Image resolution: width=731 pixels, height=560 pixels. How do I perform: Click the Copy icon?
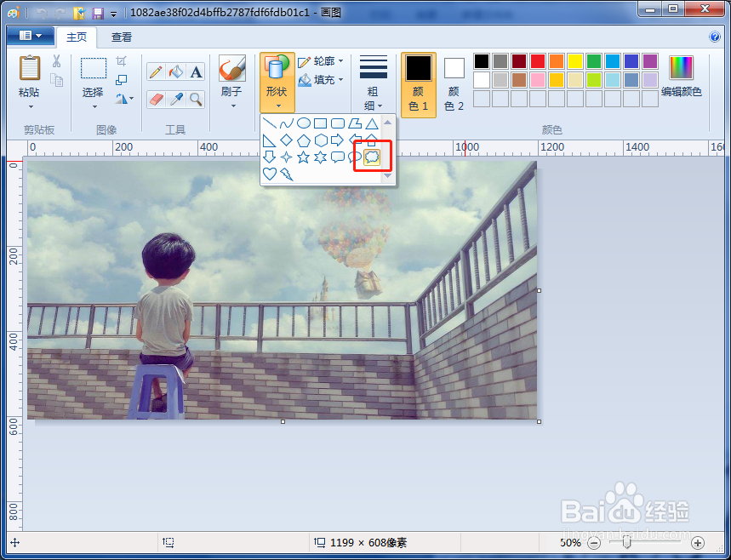pos(56,80)
